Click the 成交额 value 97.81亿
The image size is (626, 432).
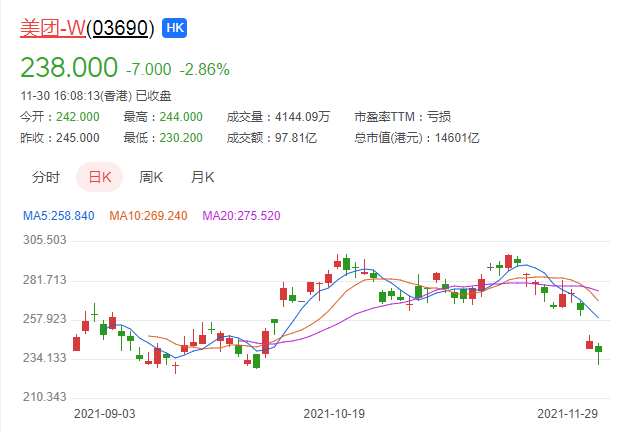[295, 138]
